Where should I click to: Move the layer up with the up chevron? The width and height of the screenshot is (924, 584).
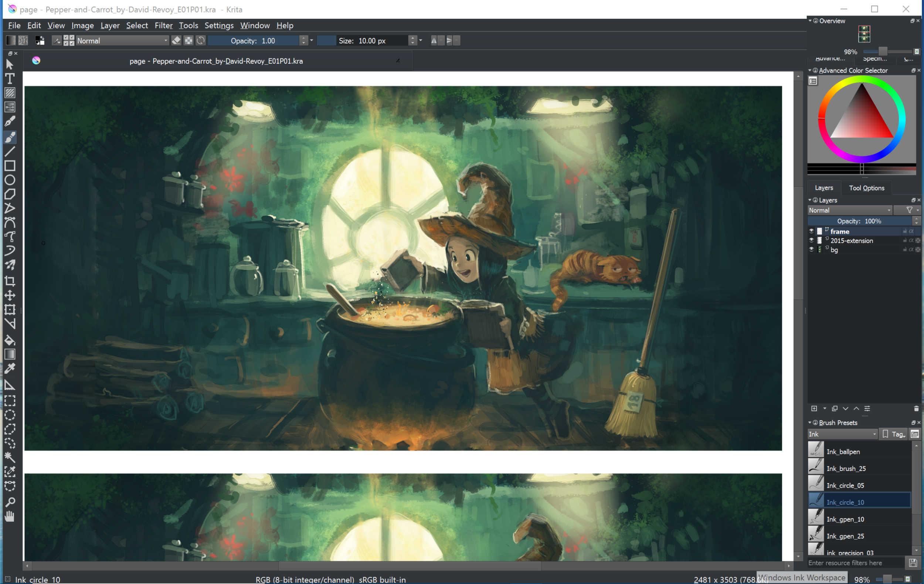856,409
